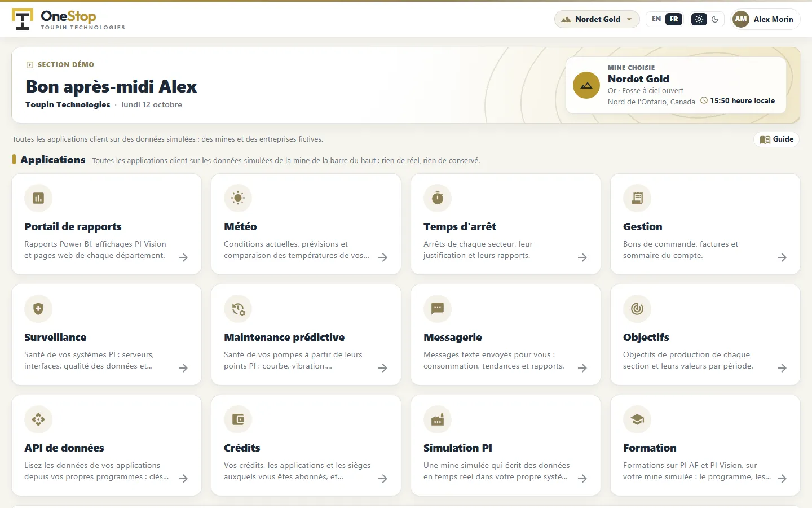Open the Guide button

(x=776, y=139)
